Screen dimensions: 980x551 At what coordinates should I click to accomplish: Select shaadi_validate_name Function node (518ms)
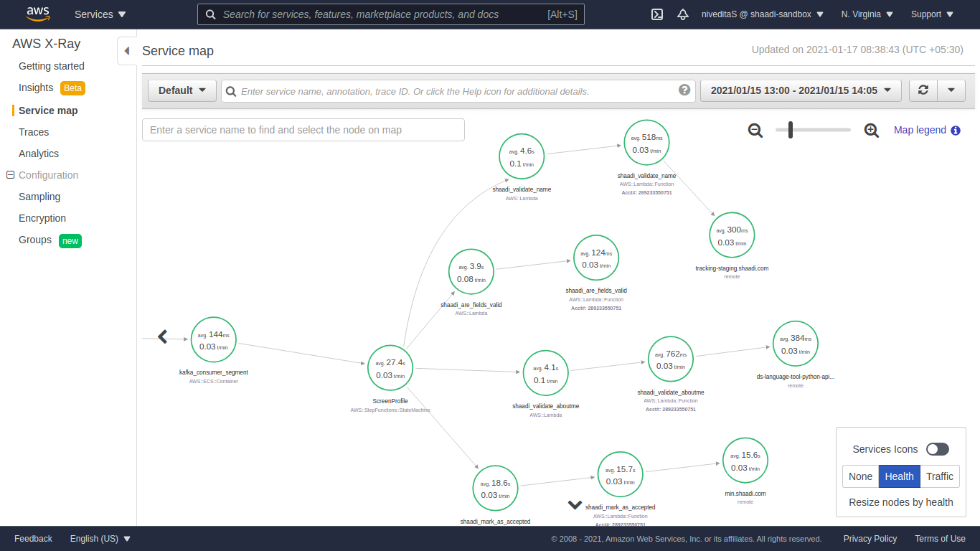pyautogui.click(x=646, y=143)
